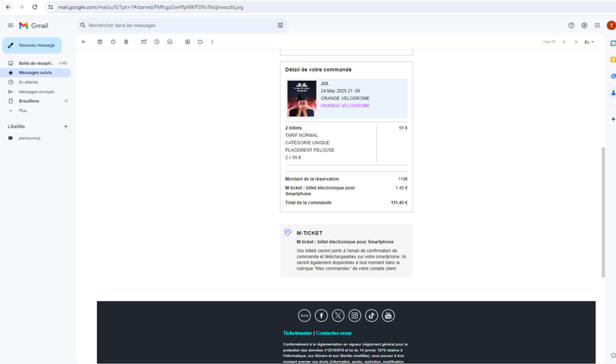Apply a label with the label icon
616x364 pixels.
coord(200,42)
